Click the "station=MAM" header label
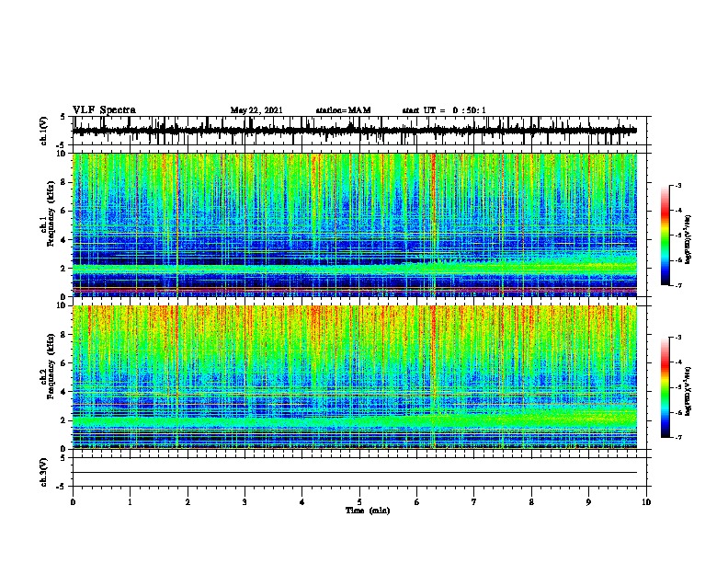The height and width of the screenshot is (563, 728). 343,110
